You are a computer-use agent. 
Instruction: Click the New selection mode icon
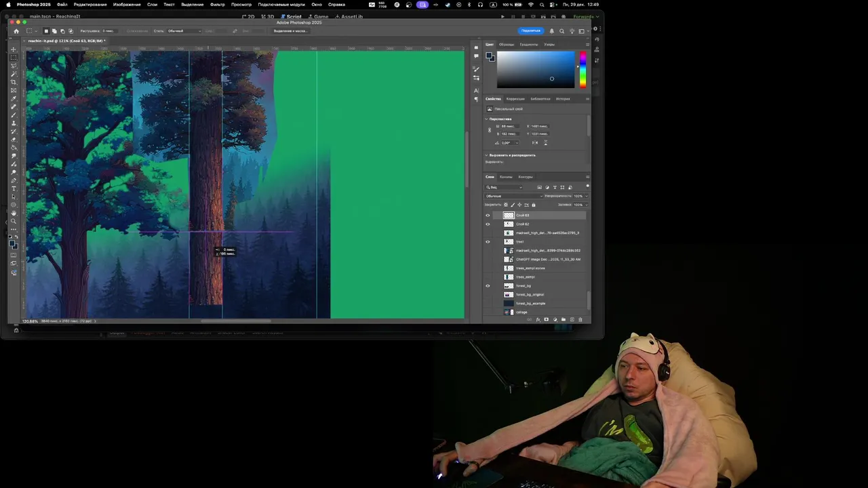(46, 30)
